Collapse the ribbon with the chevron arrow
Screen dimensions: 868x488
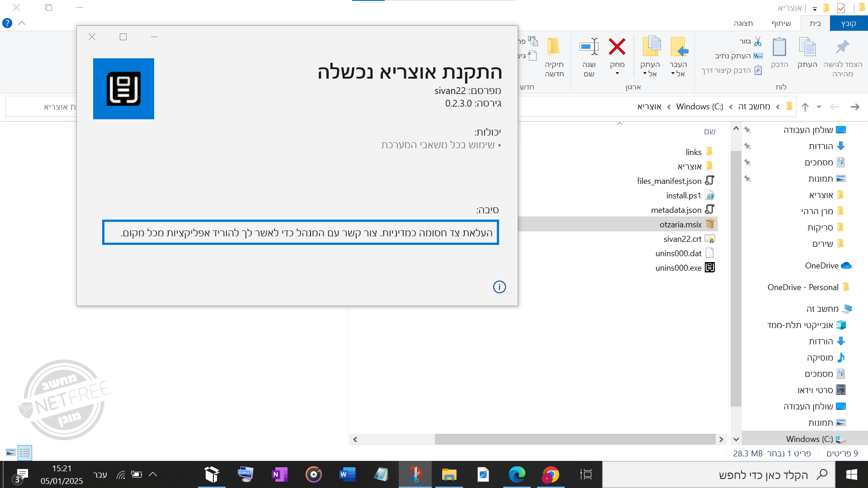pos(22,23)
